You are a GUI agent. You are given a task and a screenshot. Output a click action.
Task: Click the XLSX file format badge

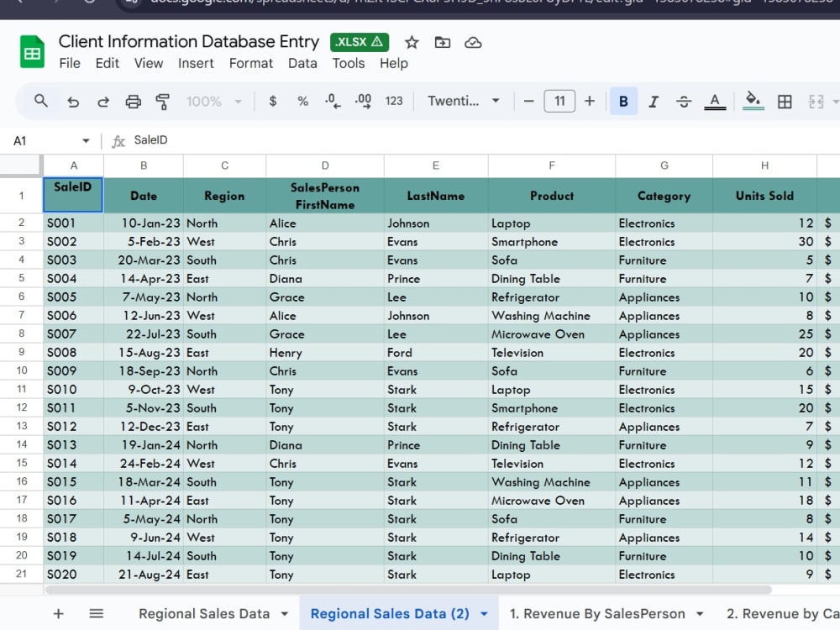[x=359, y=42]
